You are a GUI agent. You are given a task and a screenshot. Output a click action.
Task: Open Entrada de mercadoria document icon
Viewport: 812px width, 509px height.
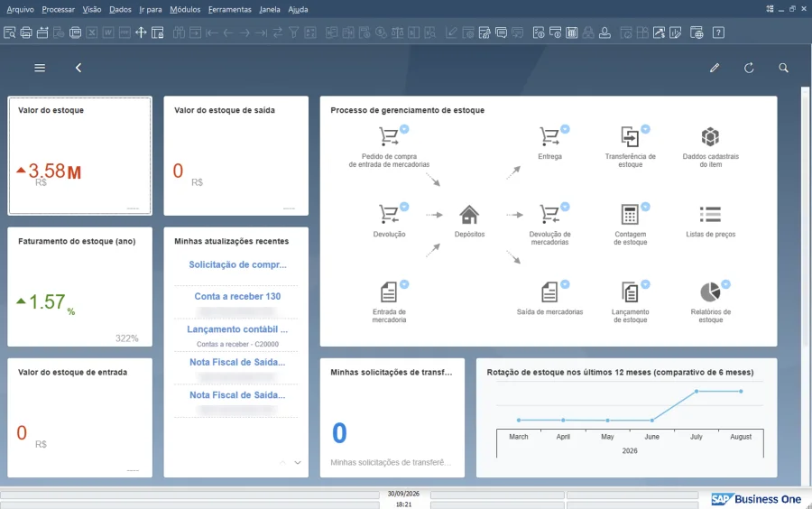click(388, 292)
